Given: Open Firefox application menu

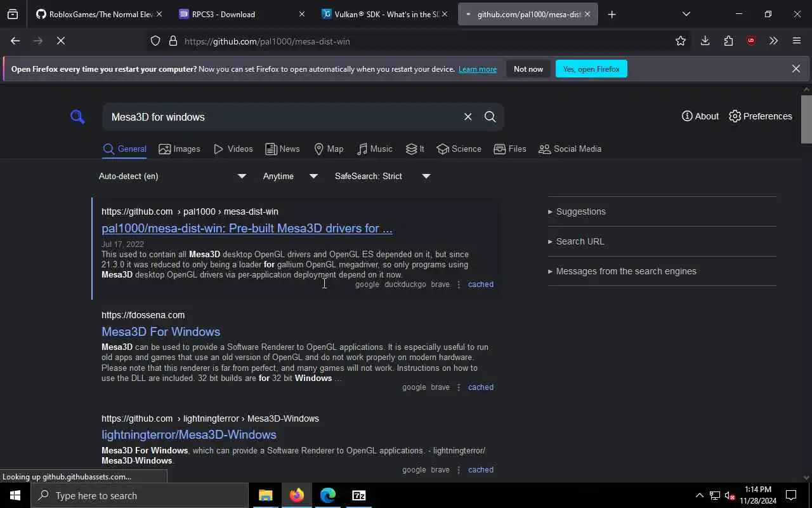Looking at the screenshot, I should click(x=797, y=41).
